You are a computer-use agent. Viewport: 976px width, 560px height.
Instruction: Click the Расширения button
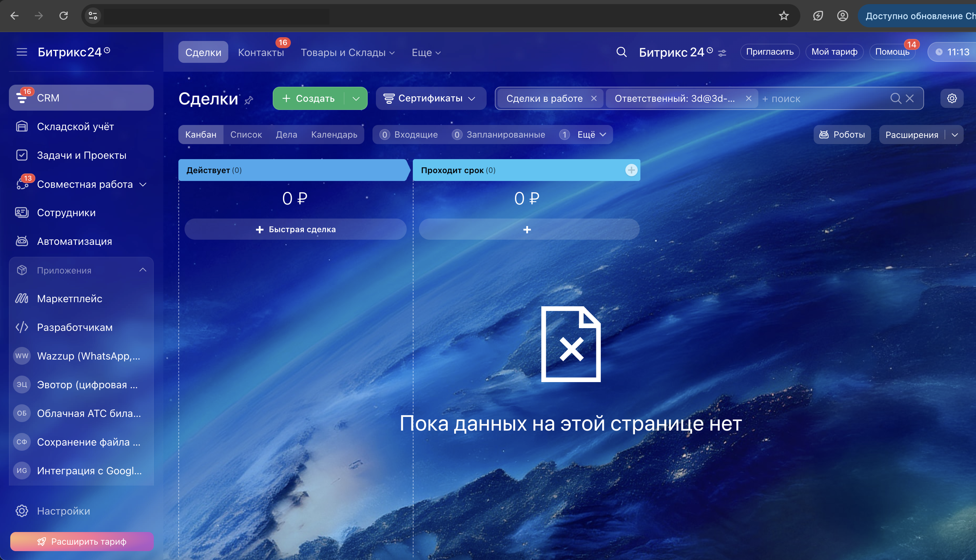(x=912, y=135)
